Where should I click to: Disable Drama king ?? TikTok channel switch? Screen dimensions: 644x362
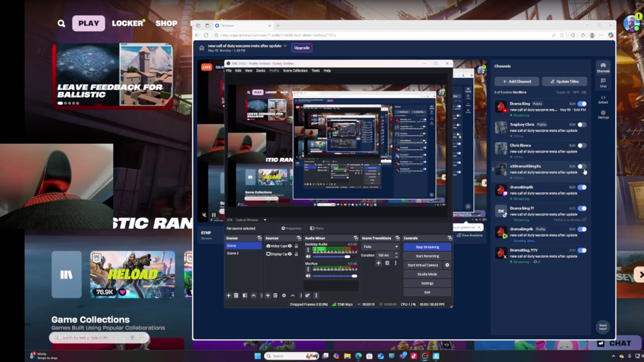(582, 208)
